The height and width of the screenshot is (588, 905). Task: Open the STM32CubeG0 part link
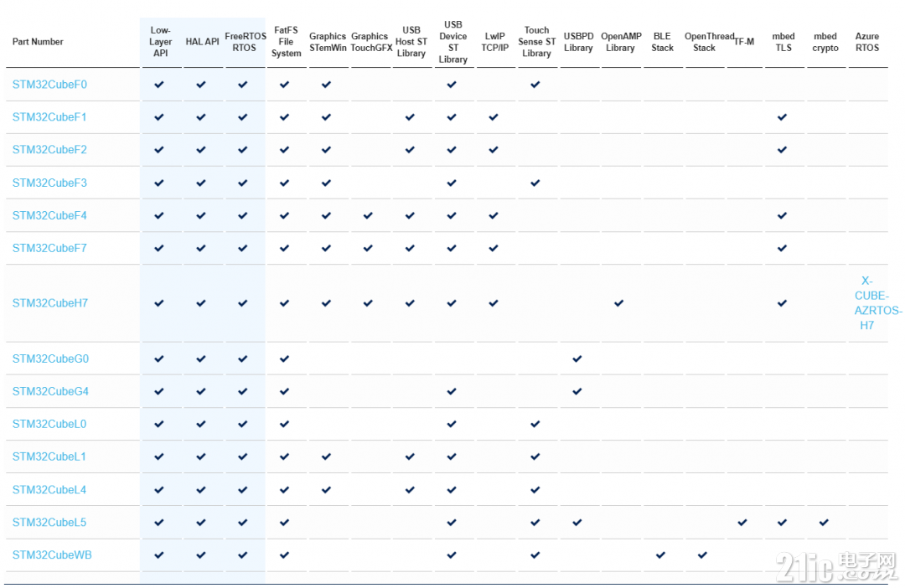51,359
